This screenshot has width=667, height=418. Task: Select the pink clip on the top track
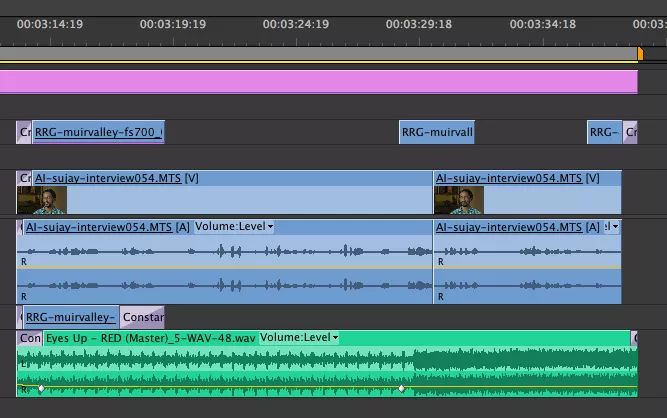[319, 82]
